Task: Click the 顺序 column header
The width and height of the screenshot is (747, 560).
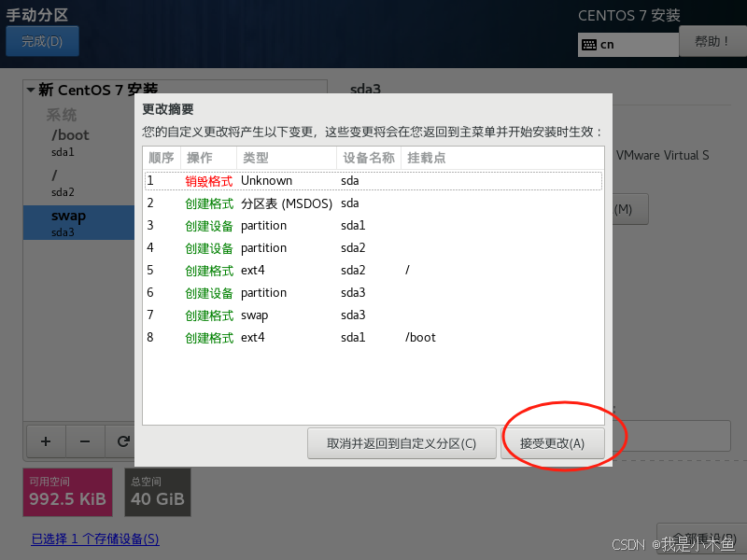Action: click(162, 158)
